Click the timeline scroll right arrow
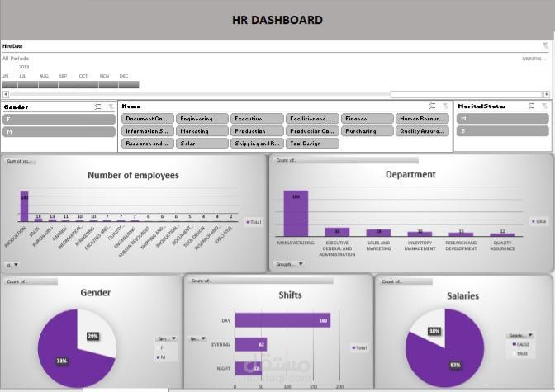 (547, 94)
